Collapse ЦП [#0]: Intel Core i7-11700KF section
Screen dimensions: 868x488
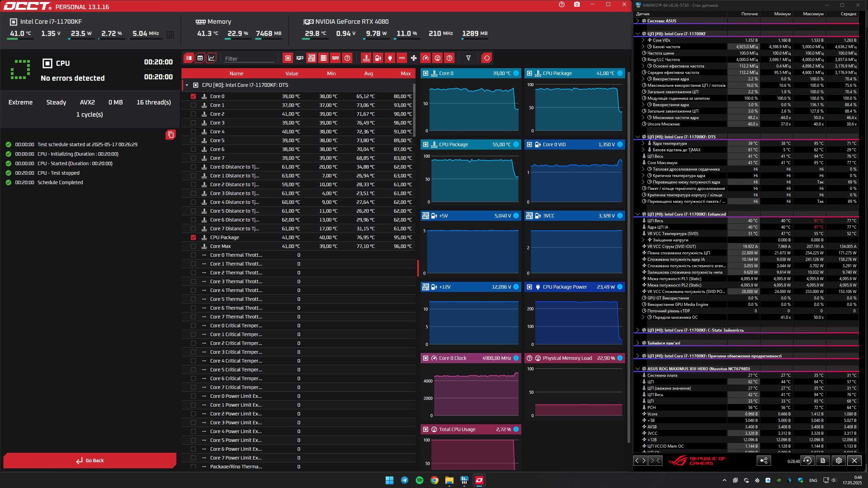tap(638, 34)
